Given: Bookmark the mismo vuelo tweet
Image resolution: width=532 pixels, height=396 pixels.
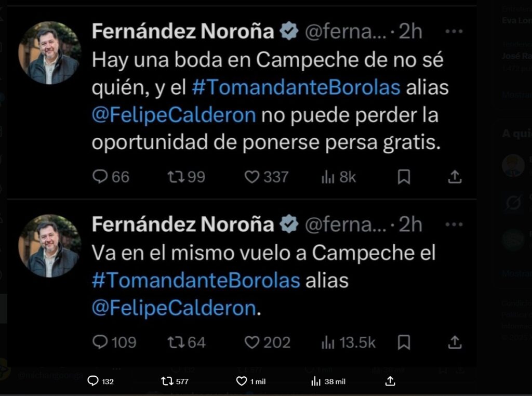Looking at the screenshot, I should point(404,342).
